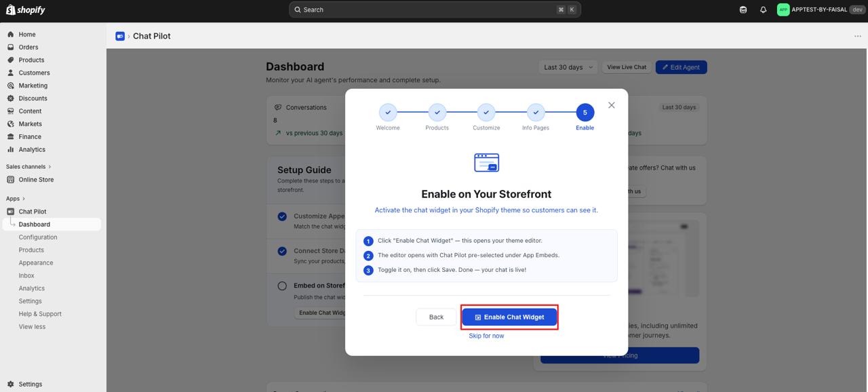
Task: Click the Settings gear icon in the sidebar footer
Action: pyautogui.click(x=10, y=385)
